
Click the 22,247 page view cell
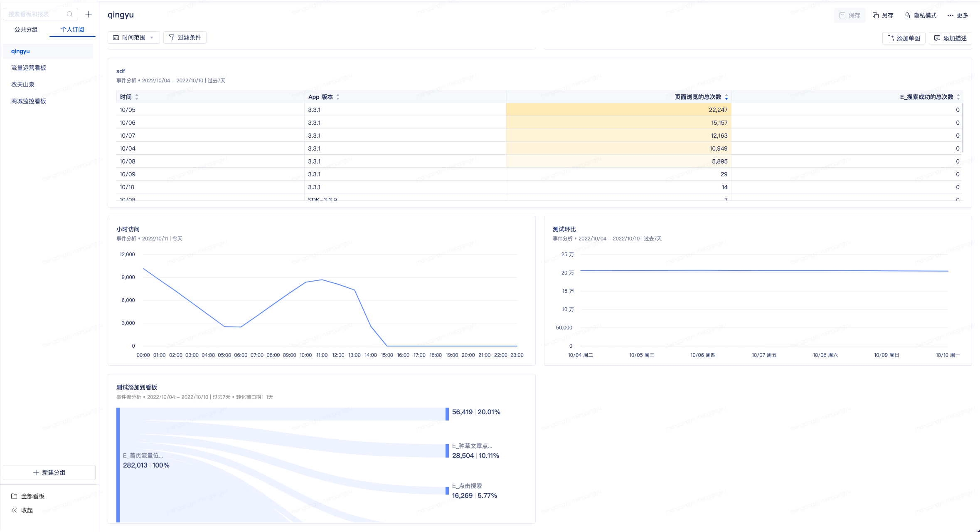pyautogui.click(x=618, y=110)
